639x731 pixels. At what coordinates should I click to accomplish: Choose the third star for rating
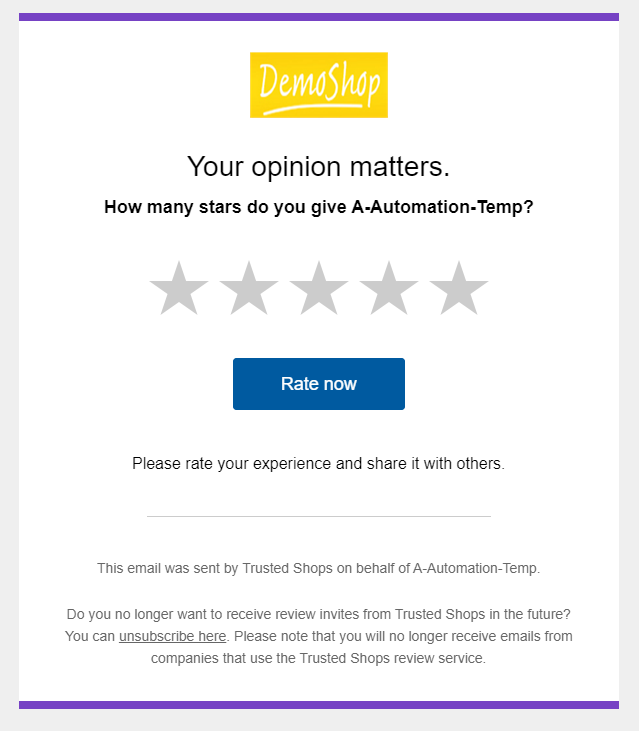[319, 289]
